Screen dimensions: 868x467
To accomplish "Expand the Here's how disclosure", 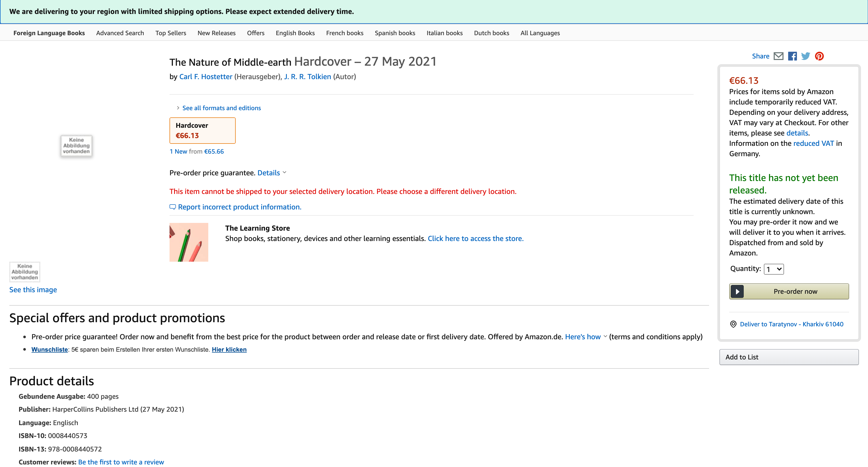I will point(586,337).
